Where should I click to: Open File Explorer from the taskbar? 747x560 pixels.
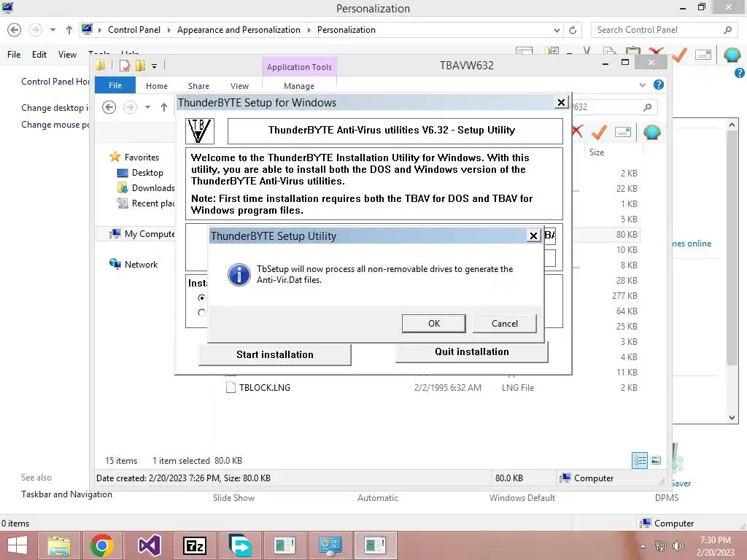(58, 545)
